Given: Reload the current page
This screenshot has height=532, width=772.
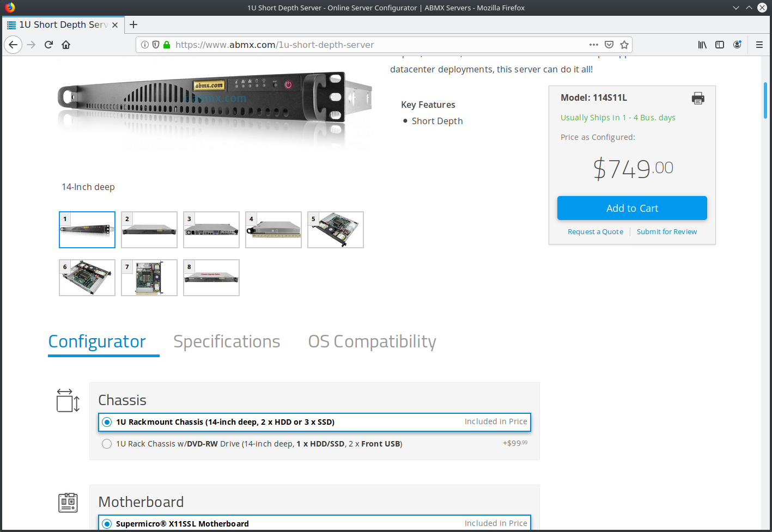Looking at the screenshot, I should tap(48, 45).
